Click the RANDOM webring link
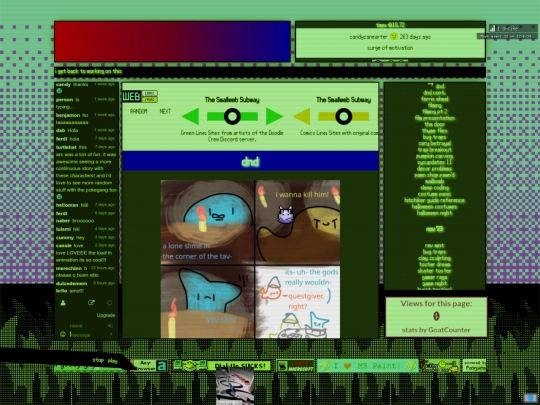This screenshot has width=540, height=405. 138,111
